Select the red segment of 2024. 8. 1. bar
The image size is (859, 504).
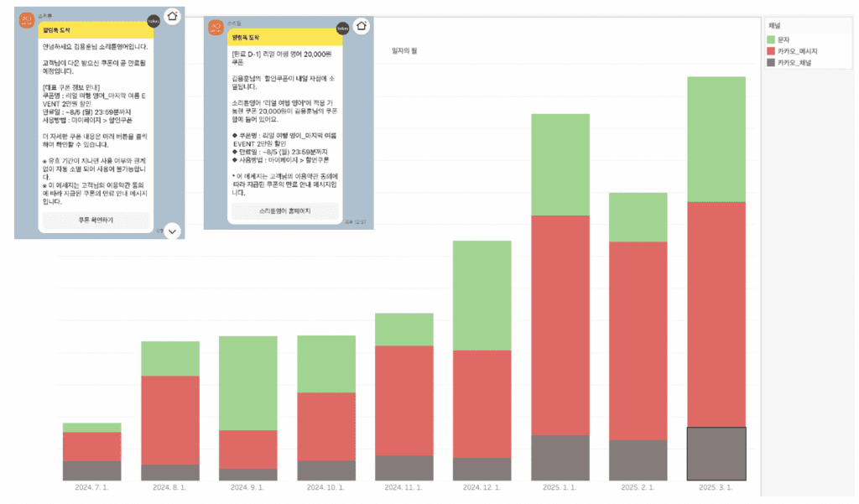click(x=170, y=419)
